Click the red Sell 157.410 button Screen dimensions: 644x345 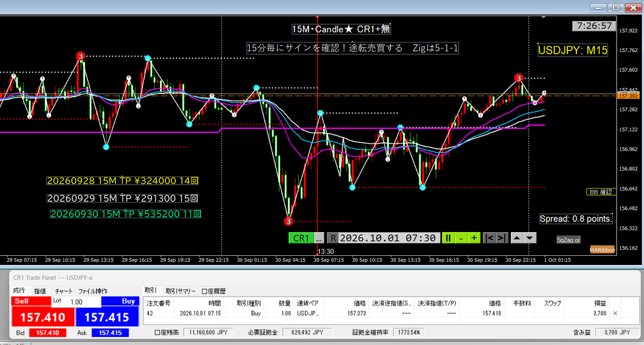click(x=42, y=316)
